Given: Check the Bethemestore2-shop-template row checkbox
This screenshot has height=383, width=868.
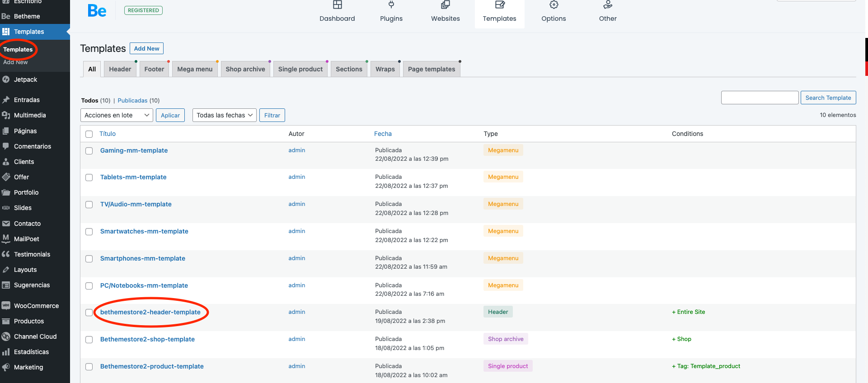Looking at the screenshot, I should pos(89,340).
